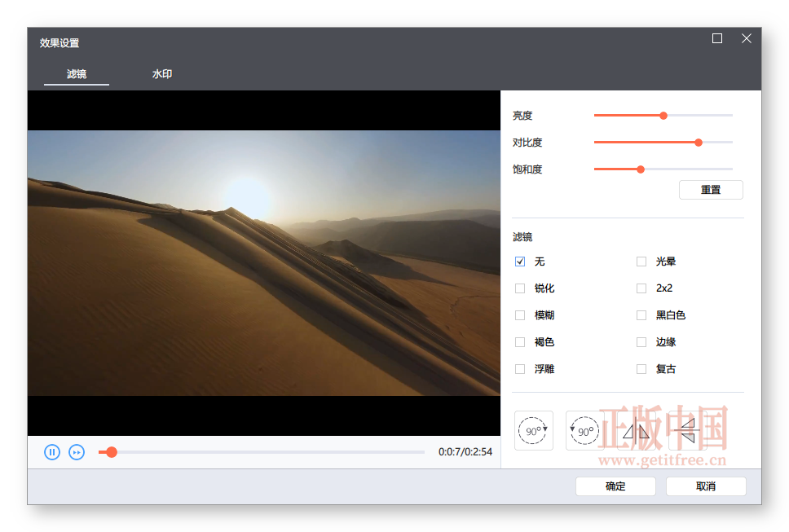The image size is (789, 532).
Task: Enable the 光晕 halo filter
Action: (x=641, y=262)
